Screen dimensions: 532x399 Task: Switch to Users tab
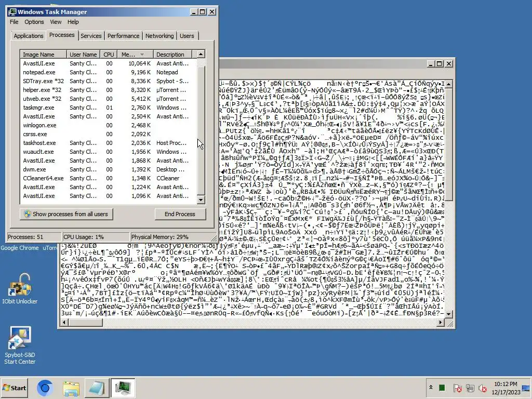tap(187, 36)
